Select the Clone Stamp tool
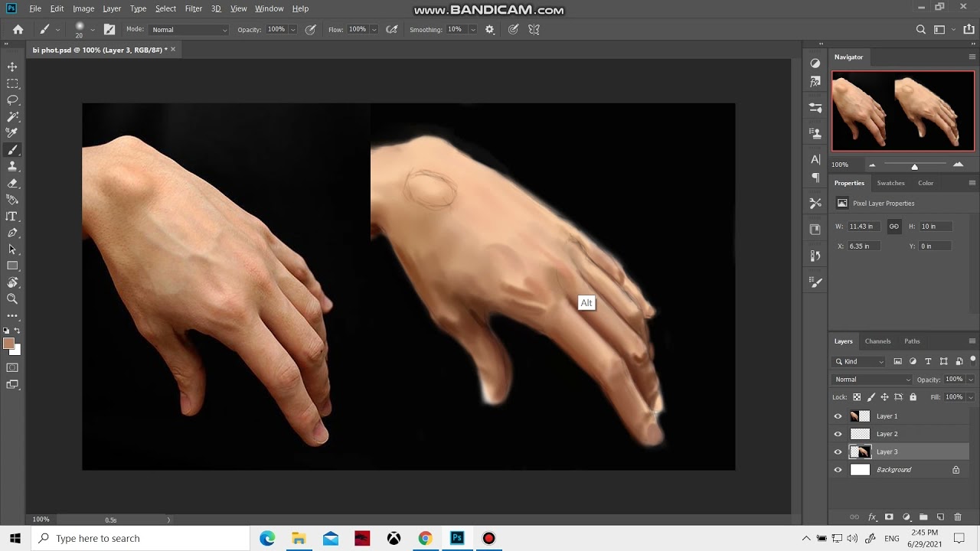Viewport: 980px width, 551px height. click(x=12, y=166)
